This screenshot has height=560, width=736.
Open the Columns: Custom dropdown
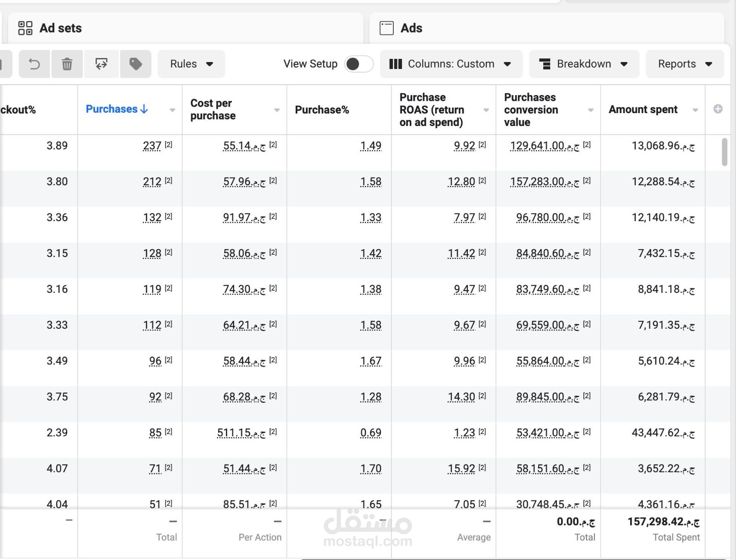click(x=451, y=64)
